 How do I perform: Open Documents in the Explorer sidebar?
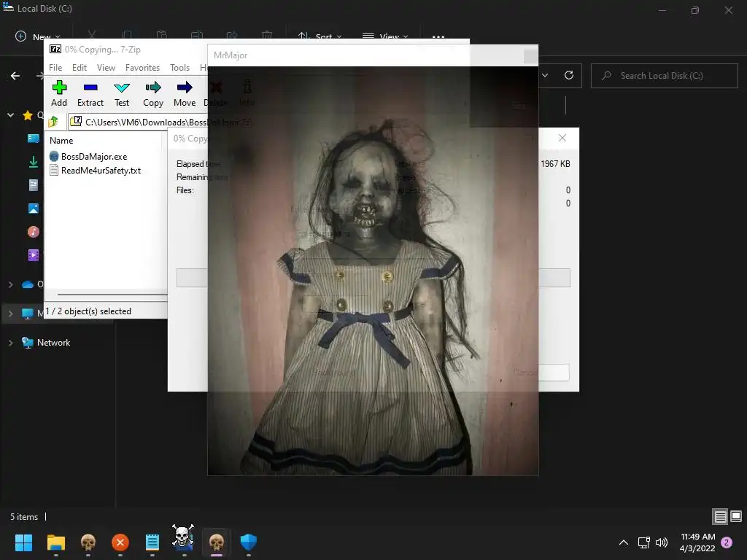(x=34, y=185)
